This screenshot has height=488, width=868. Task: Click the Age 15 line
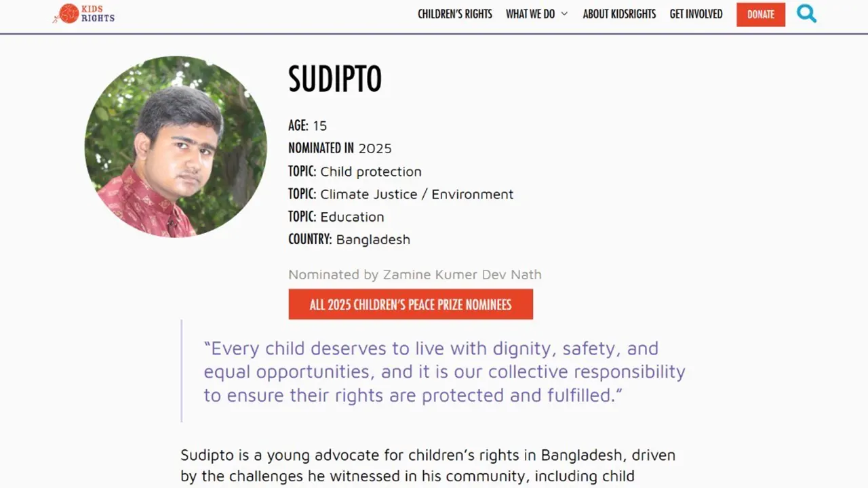pos(308,125)
